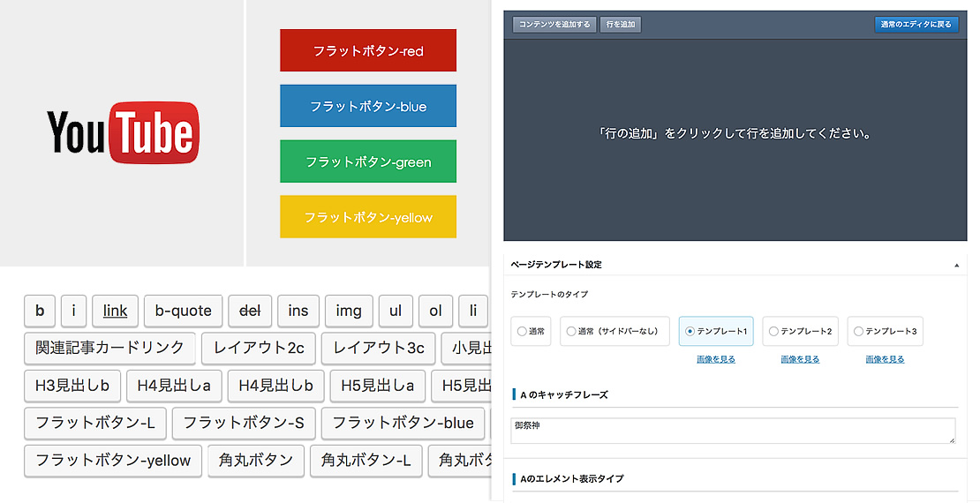Insert bold with the b quicktag

tap(40, 311)
